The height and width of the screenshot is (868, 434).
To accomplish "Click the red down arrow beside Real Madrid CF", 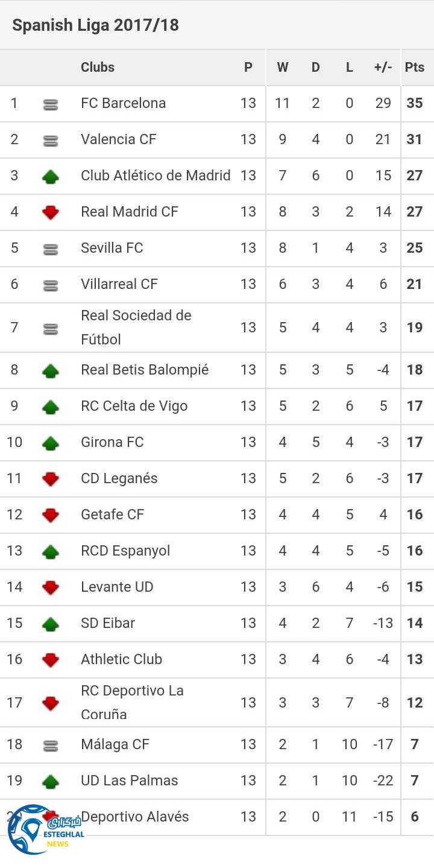I will pos(51,212).
